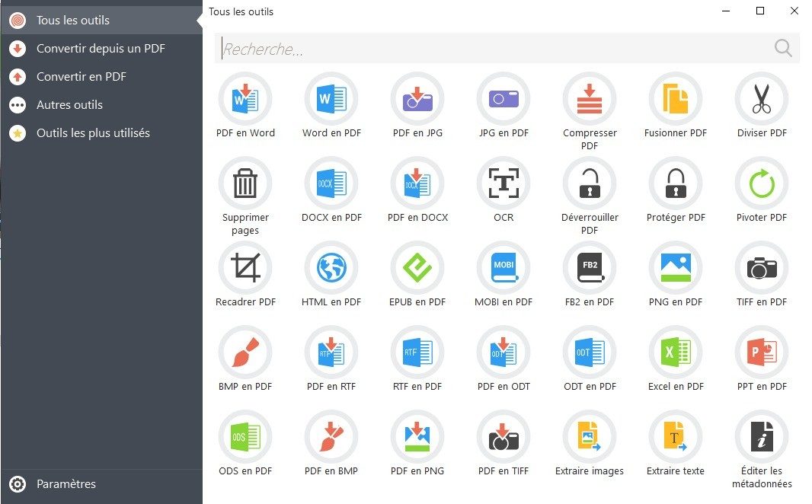Open the BMP en PDF brush tool

coord(245,352)
